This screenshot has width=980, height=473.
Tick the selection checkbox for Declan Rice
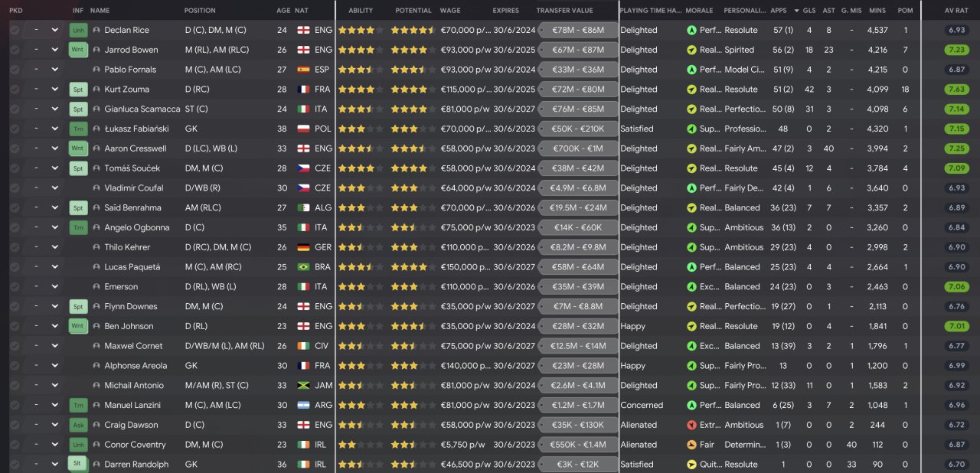coord(15,31)
